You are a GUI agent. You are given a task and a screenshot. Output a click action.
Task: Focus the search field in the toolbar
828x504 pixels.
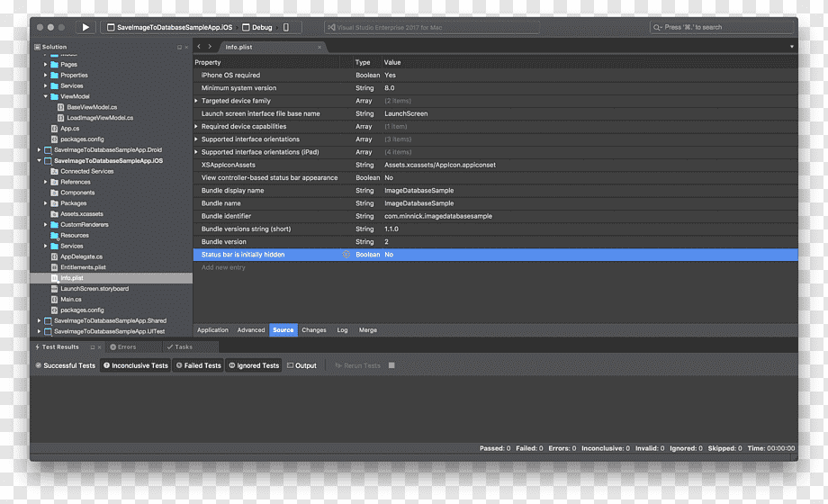click(x=722, y=28)
